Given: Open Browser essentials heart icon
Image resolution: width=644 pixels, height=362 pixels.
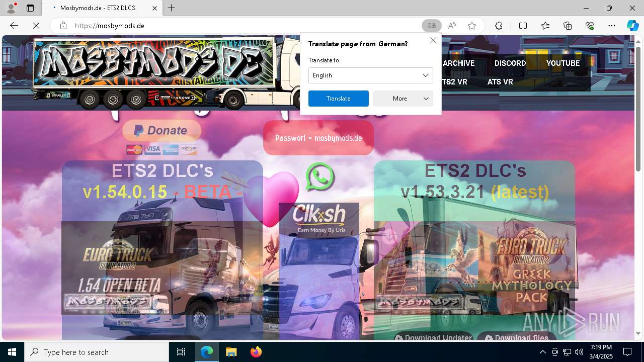Looking at the screenshot, I should (590, 26).
